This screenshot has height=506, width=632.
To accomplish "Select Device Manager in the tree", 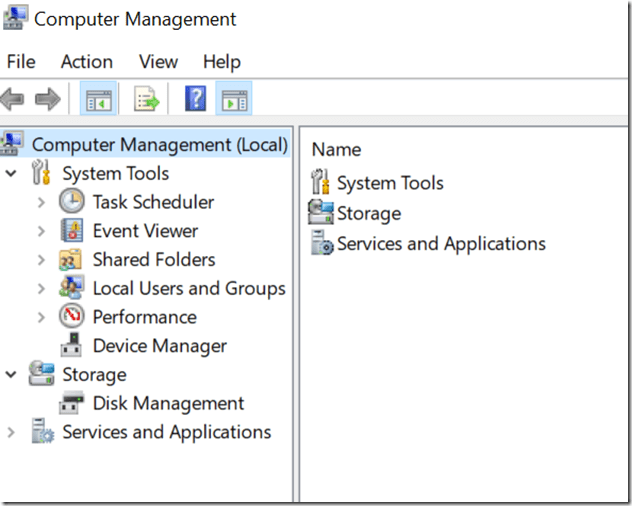I will click(159, 346).
